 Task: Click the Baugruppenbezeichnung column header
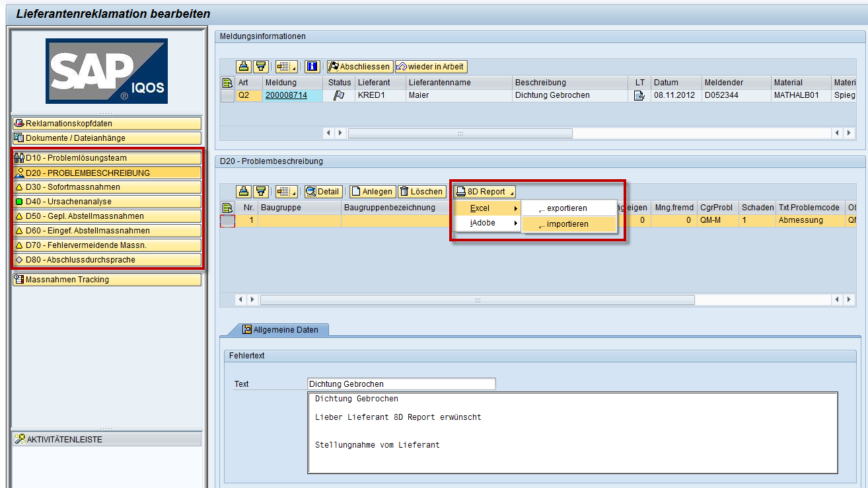[x=398, y=208]
